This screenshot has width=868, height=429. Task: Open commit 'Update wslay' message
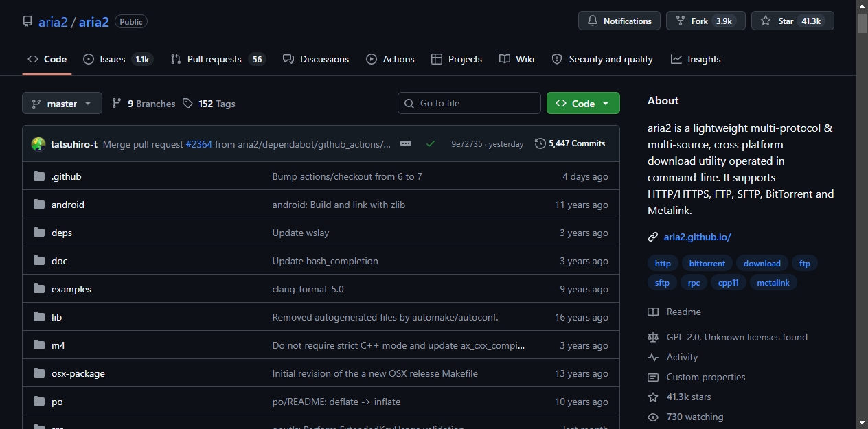point(301,233)
